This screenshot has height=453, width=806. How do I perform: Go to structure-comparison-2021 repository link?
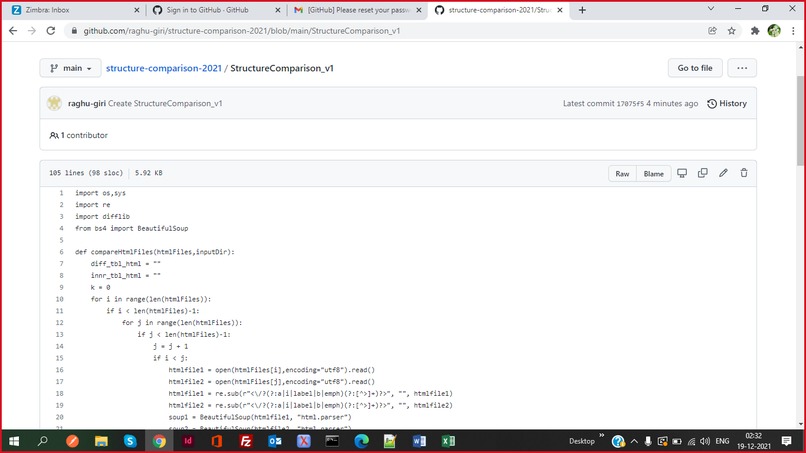(163, 68)
